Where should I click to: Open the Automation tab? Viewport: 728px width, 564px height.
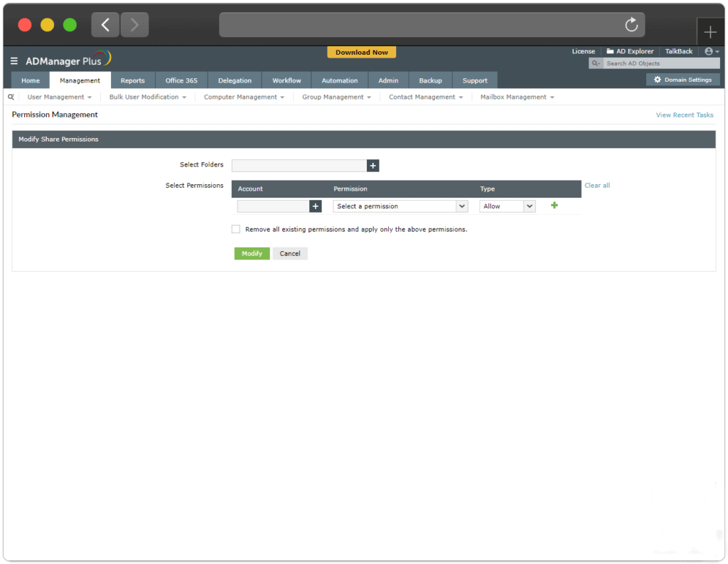pos(340,80)
